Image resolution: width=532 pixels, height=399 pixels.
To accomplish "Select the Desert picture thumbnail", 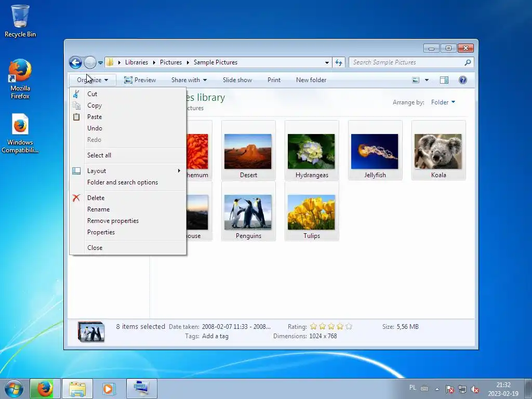I will click(x=248, y=150).
